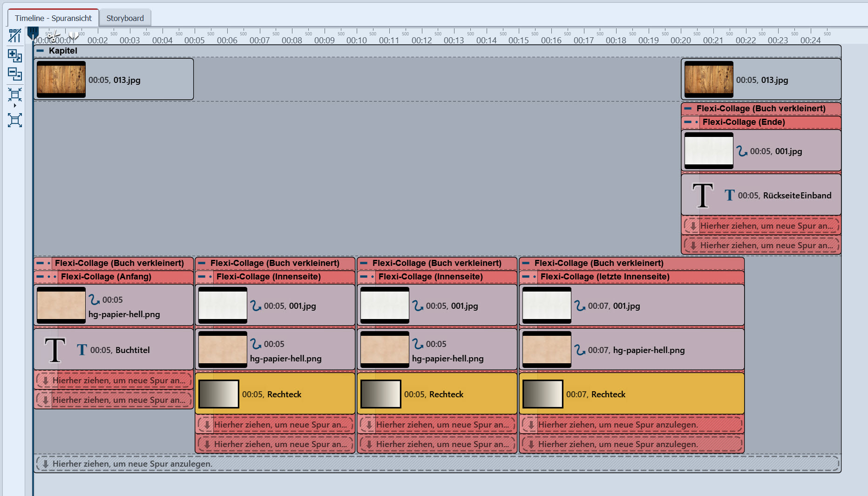Click the "Flexi-Collage (Anfang)" header label
Screen dimensions: 868x496
[x=106, y=277]
